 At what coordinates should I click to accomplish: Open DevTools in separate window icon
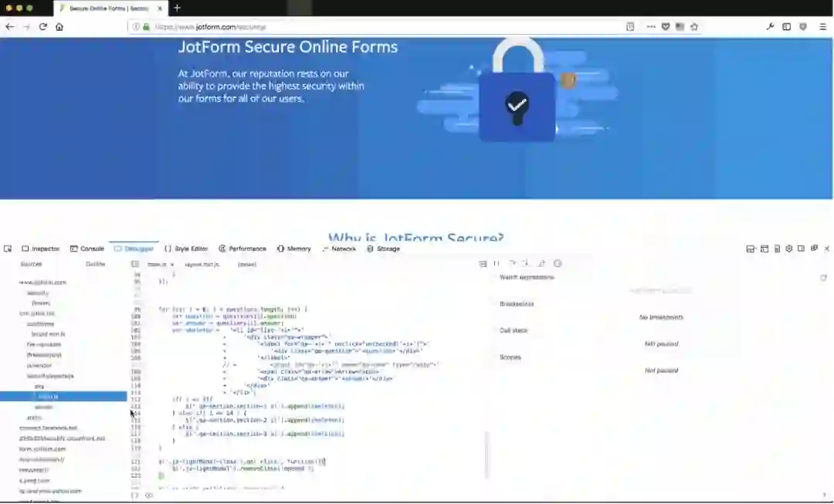click(x=815, y=249)
